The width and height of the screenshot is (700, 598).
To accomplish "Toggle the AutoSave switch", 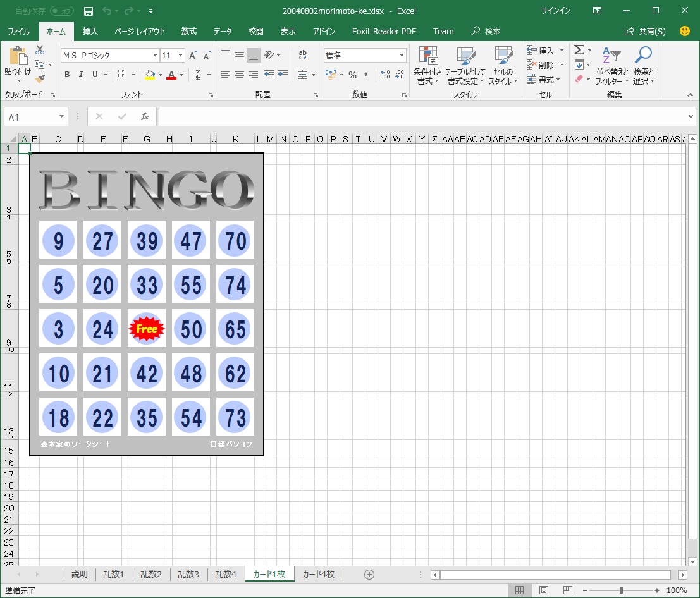I will point(61,11).
